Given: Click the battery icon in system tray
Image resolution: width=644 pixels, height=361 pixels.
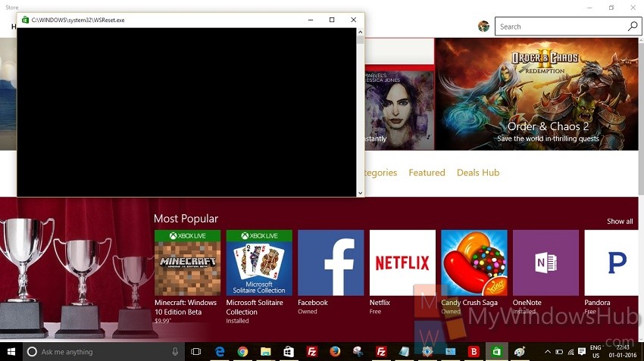Looking at the screenshot, I should click(x=559, y=352).
